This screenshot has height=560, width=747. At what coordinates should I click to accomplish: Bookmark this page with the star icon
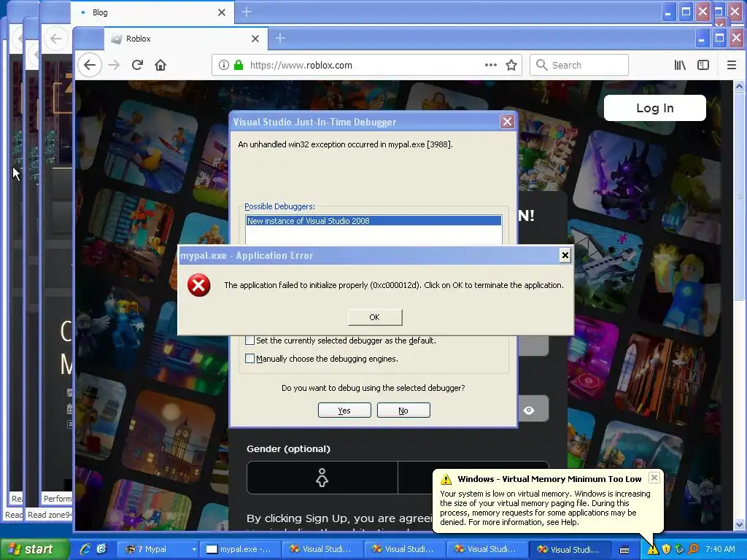tap(511, 65)
